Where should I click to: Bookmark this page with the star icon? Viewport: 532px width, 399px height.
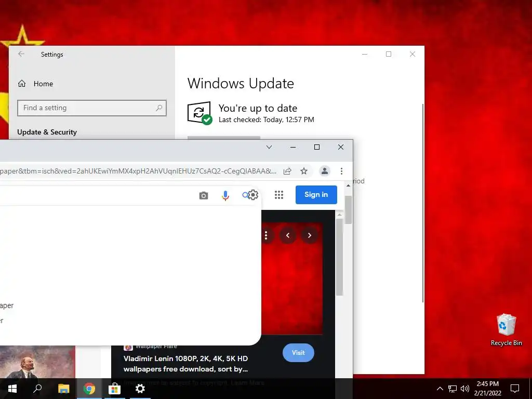coord(304,171)
